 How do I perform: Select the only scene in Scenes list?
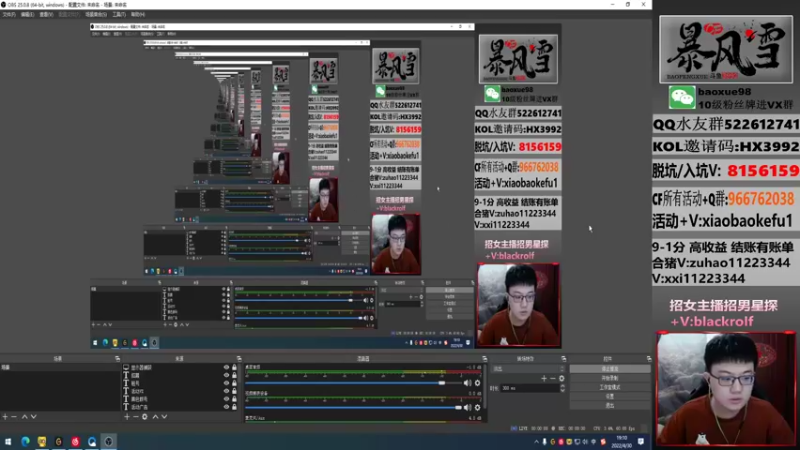point(60,367)
